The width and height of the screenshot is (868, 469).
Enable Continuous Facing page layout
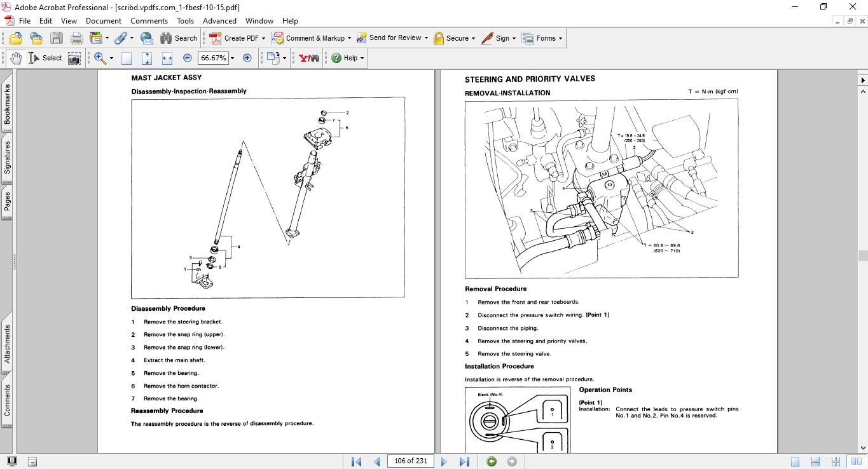click(x=836, y=461)
